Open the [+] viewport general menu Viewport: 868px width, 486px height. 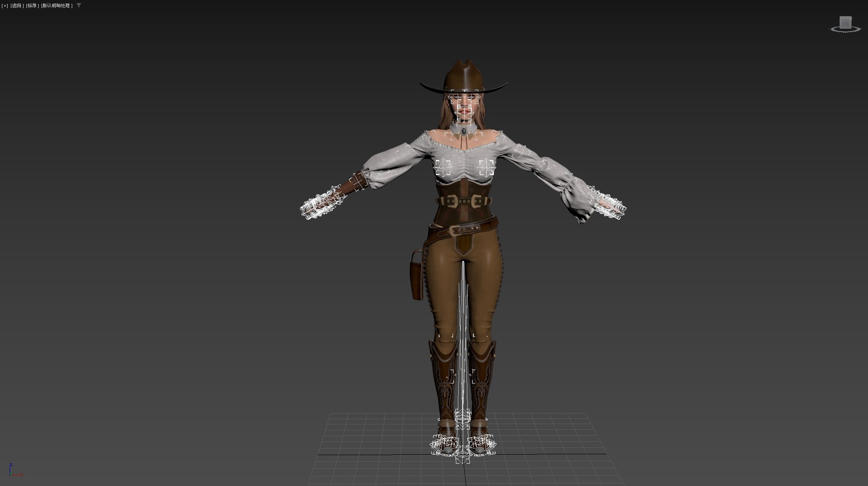pos(5,5)
